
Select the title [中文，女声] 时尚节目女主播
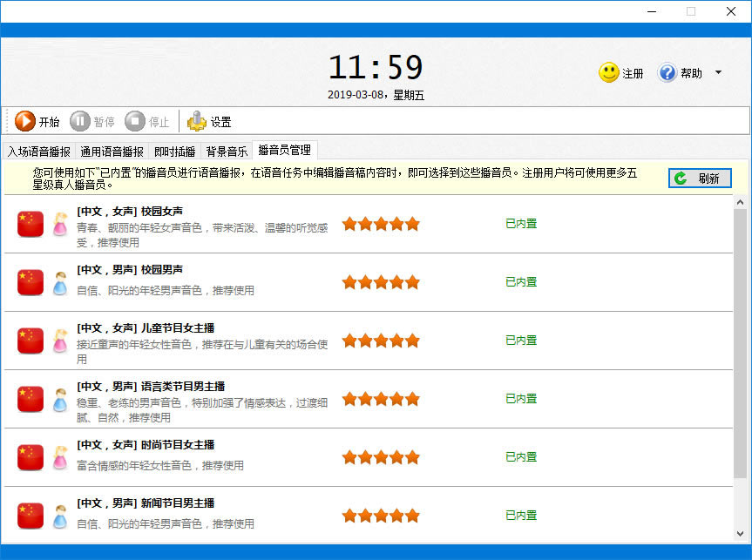pos(146,445)
